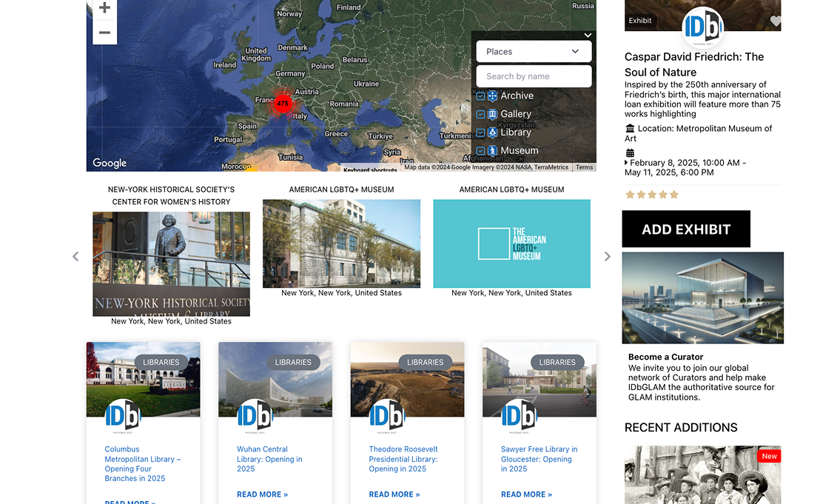Go to previous carousel slide

click(75, 257)
